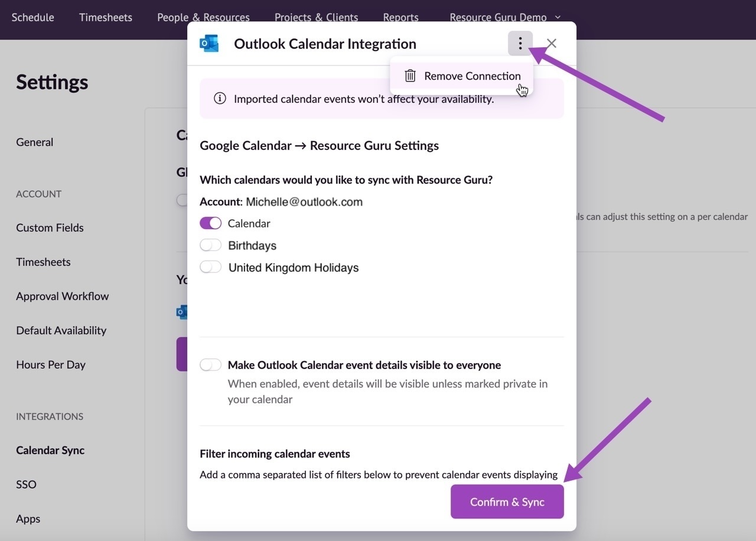Select Calendar Sync in the sidebar
The width and height of the screenshot is (756, 541).
[50, 450]
